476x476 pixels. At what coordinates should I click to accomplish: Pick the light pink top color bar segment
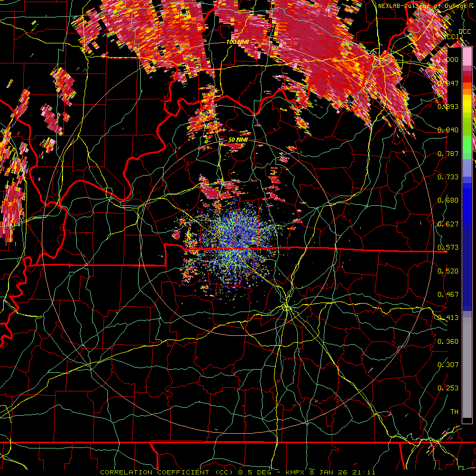(x=467, y=57)
